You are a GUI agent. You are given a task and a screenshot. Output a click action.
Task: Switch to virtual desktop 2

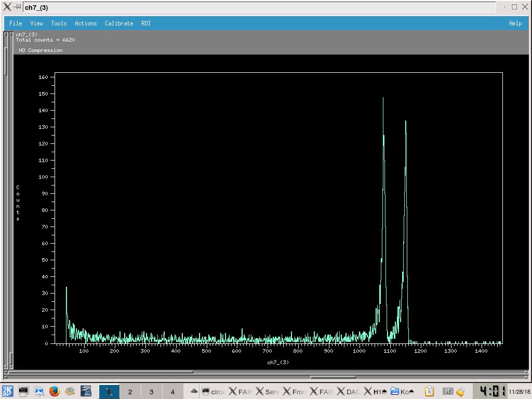130,392
